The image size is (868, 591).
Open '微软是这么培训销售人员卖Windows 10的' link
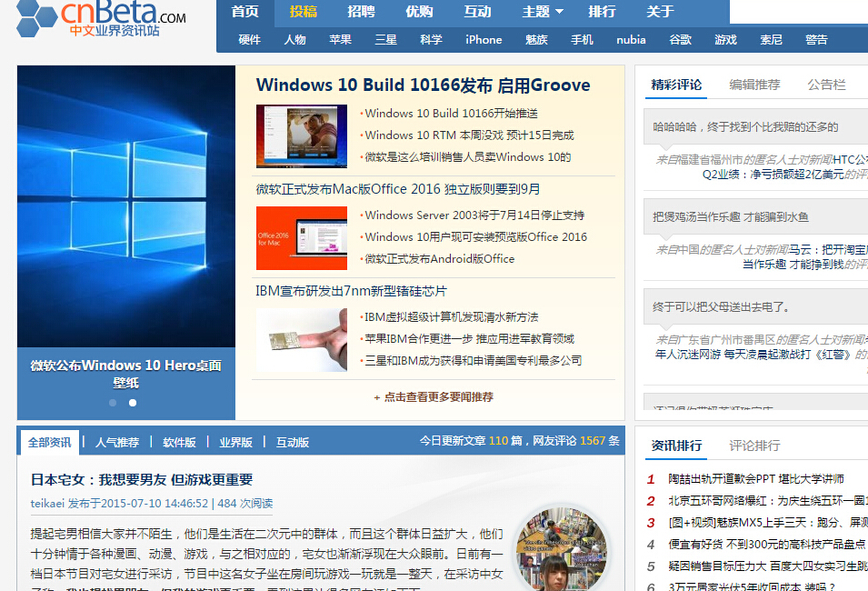pyautogui.click(x=468, y=157)
